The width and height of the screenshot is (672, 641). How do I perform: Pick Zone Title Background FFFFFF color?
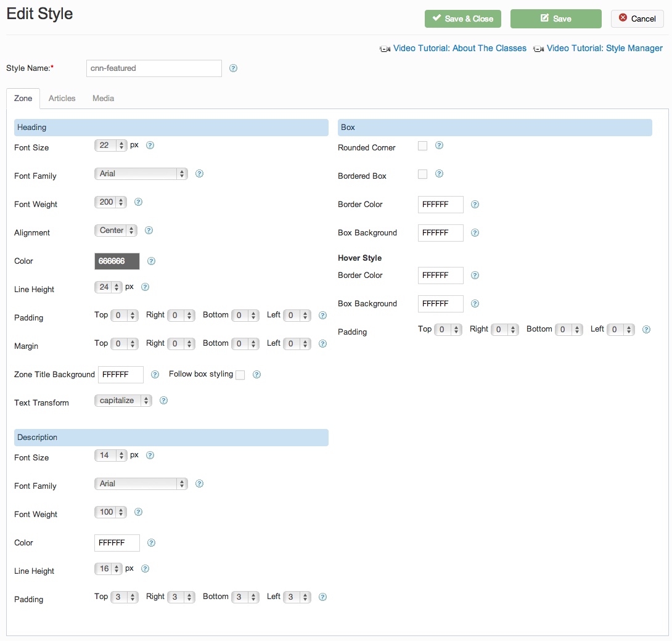(x=121, y=375)
